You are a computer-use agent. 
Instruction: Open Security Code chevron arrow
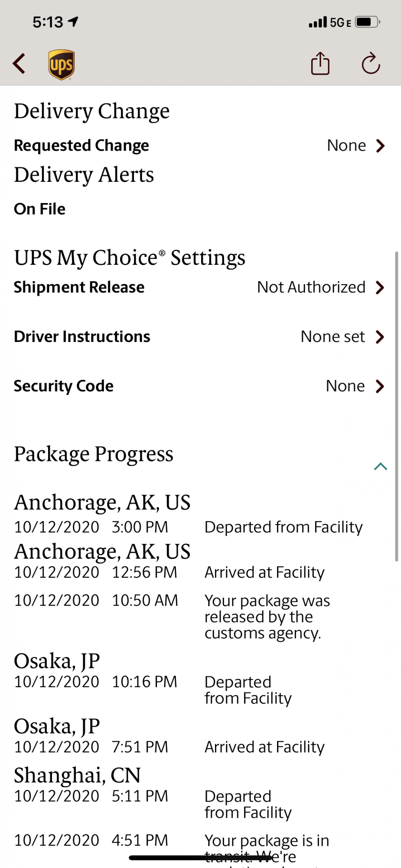380,386
